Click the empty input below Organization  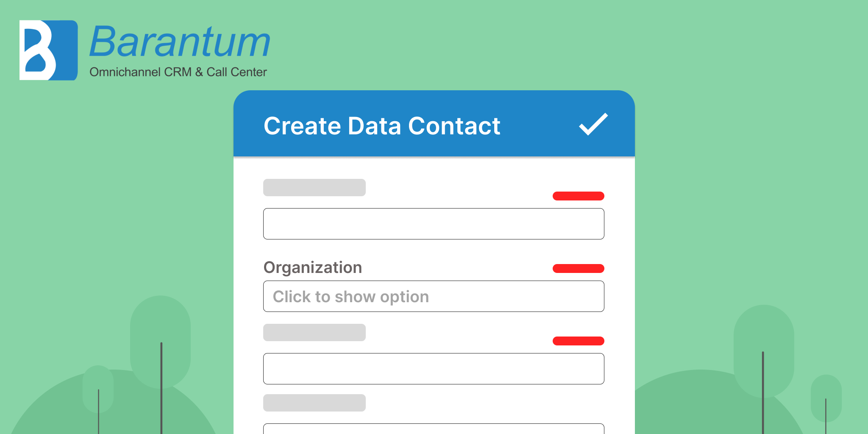pos(434,369)
